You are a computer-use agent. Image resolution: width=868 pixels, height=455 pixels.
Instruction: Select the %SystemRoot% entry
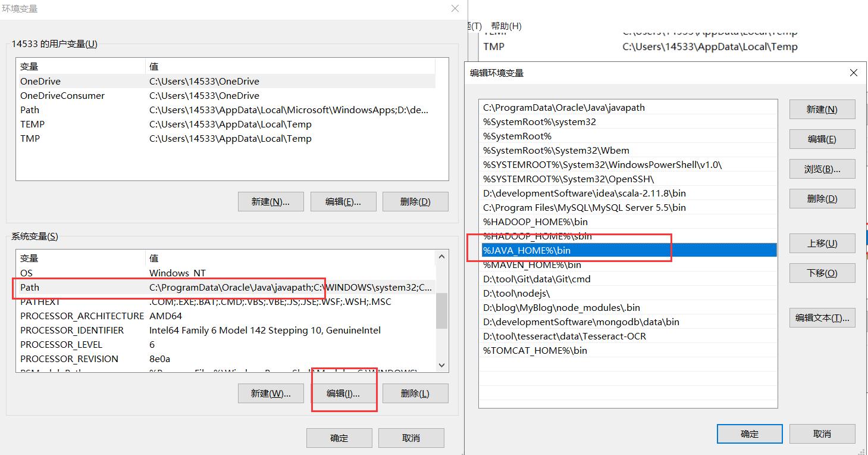pos(628,136)
